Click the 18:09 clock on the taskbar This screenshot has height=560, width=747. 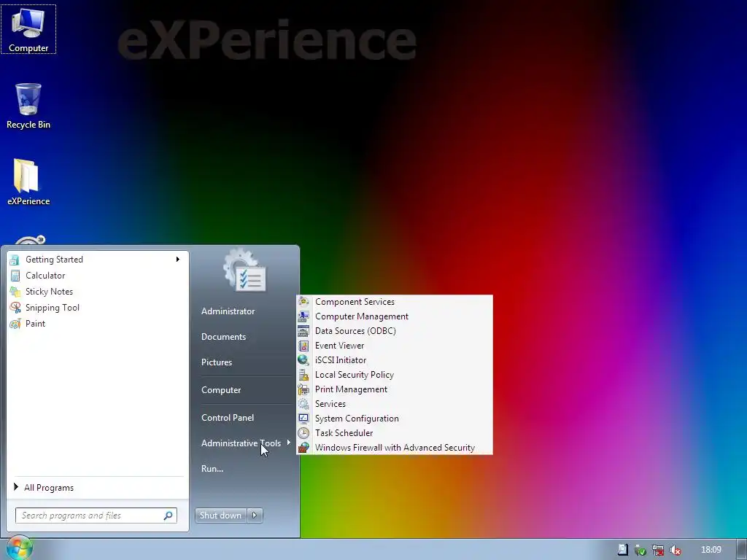click(x=711, y=550)
